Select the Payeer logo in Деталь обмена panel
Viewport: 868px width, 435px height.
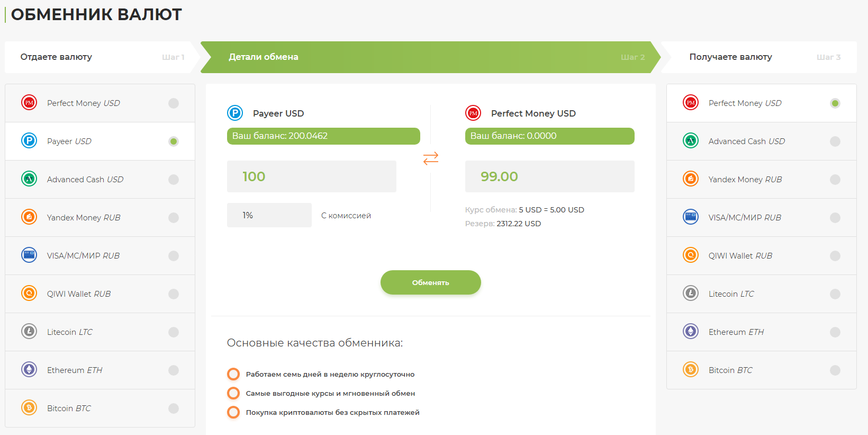pyautogui.click(x=235, y=113)
